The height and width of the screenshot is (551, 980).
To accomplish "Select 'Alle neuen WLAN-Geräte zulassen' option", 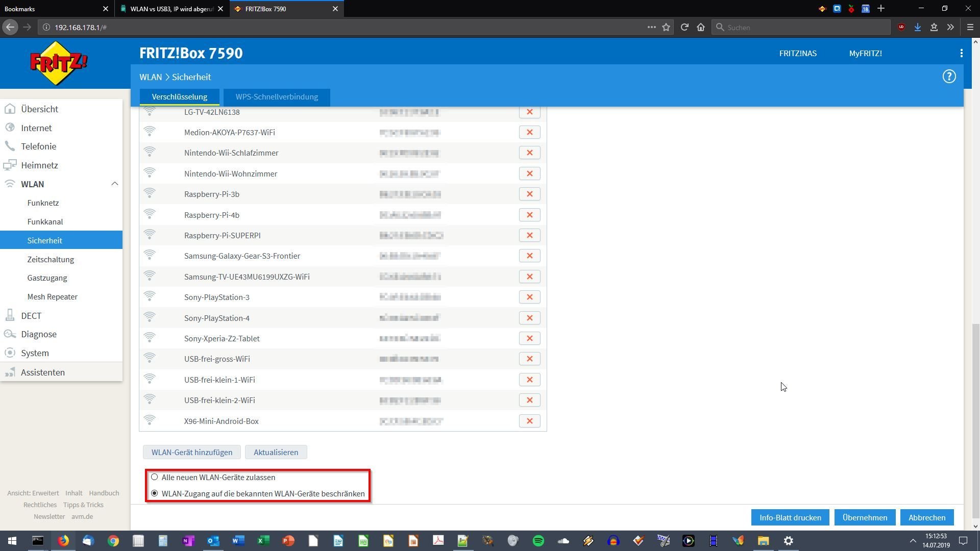I will pos(154,477).
